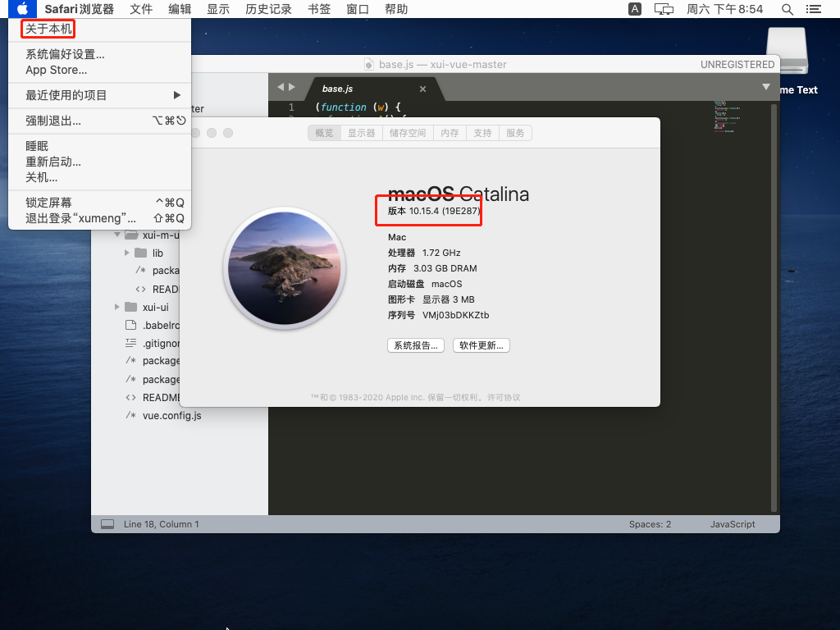
Task: Switch to the 服务 tab
Action: (x=515, y=133)
